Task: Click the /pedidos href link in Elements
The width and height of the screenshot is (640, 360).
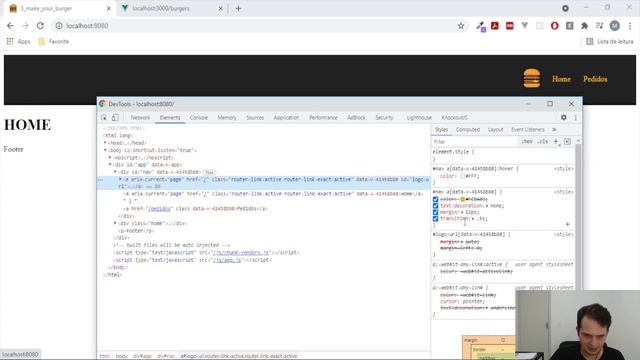Action: (159, 209)
